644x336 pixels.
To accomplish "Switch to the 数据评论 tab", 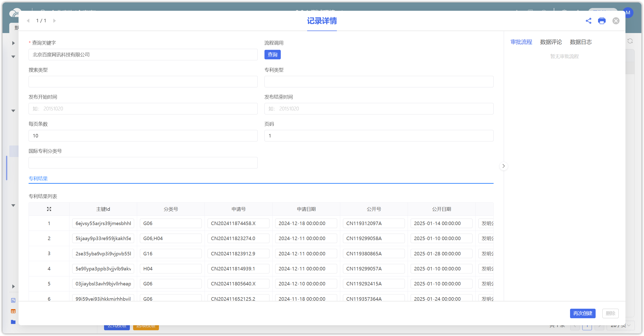I will tap(551, 42).
